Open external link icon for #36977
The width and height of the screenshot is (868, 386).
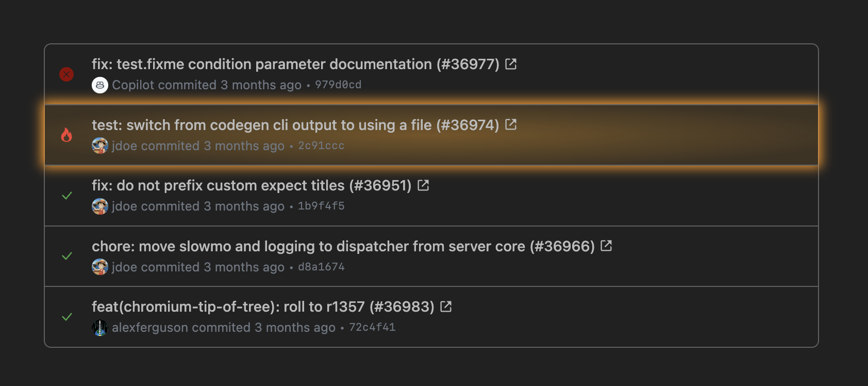pyautogui.click(x=511, y=64)
